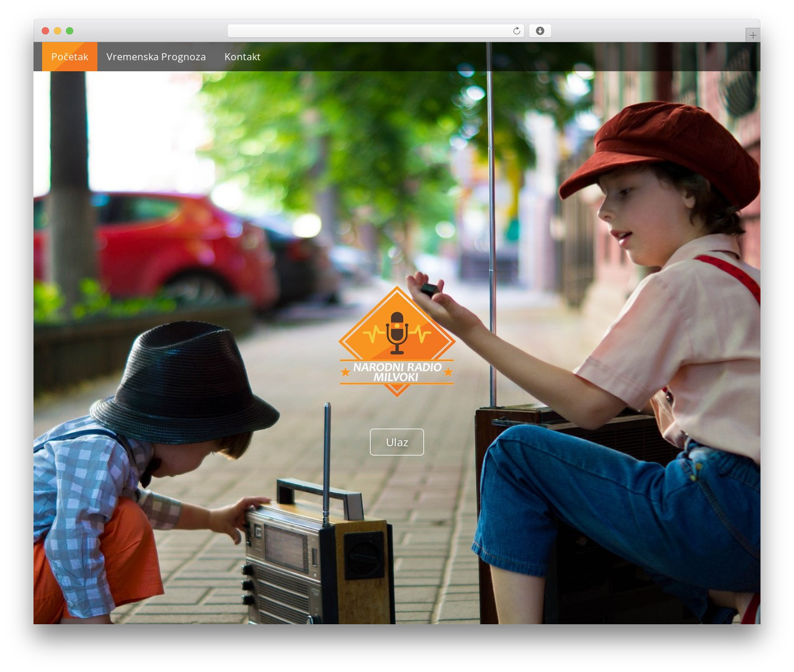
Task: Click the lower diamond tip of the logo
Action: pyautogui.click(x=397, y=390)
